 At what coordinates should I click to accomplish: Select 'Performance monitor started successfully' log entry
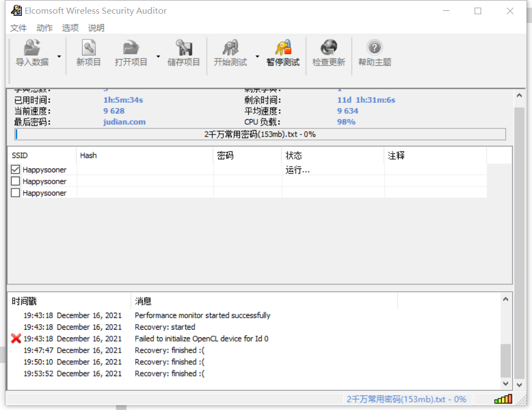(x=202, y=315)
